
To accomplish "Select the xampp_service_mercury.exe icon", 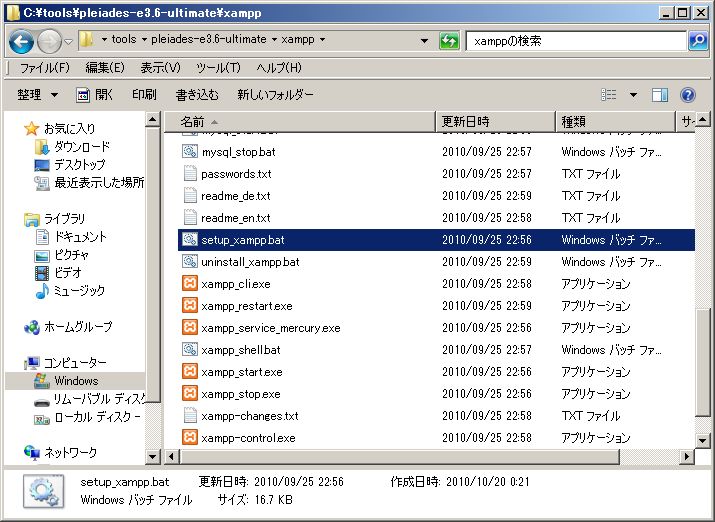I will (190, 327).
